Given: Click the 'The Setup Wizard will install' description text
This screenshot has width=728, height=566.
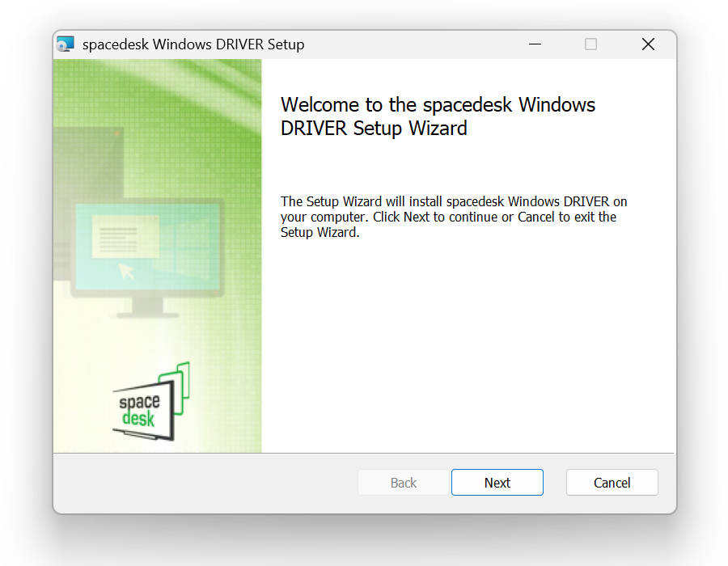Looking at the screenshot, I should click(x=454, y=217).
